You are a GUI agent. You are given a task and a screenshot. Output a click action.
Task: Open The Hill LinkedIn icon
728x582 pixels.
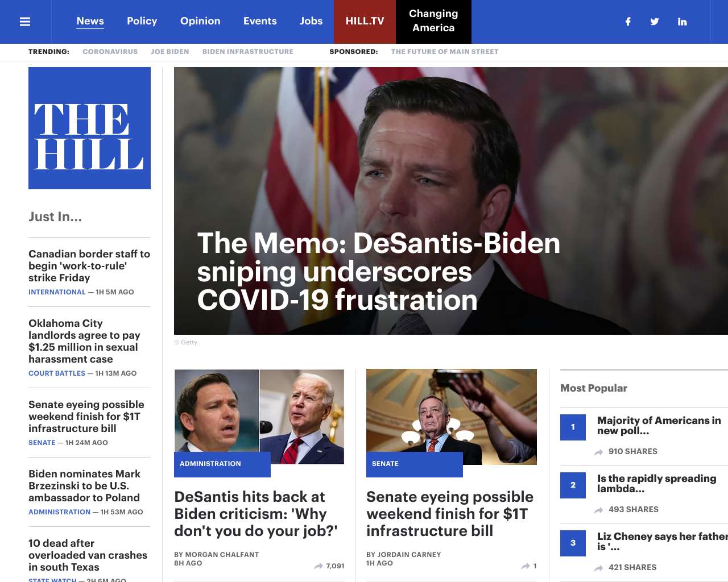pos(682,22)
